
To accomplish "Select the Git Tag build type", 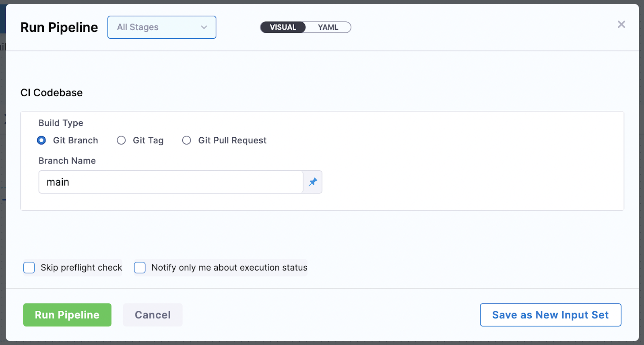I will 121,140.
